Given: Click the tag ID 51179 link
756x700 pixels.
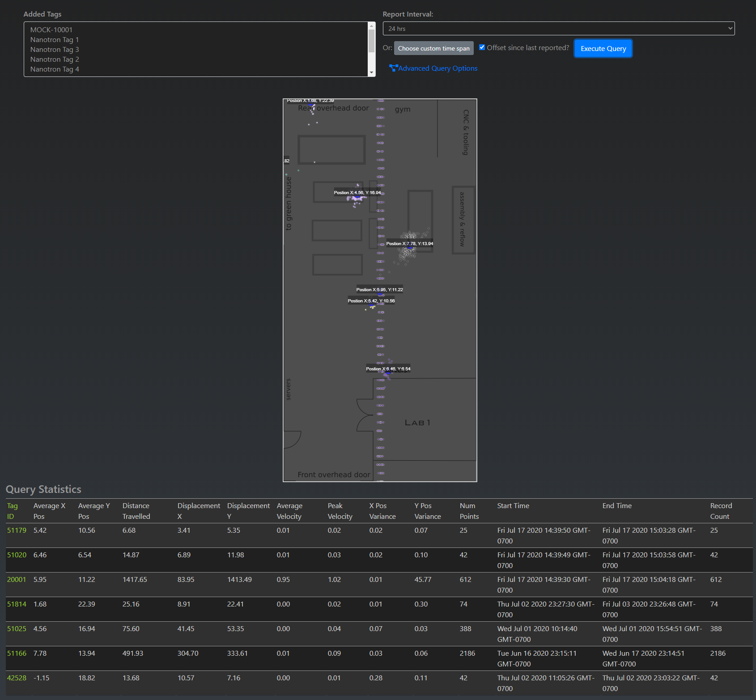Looking at the screenshot, I should coord(17,530).
